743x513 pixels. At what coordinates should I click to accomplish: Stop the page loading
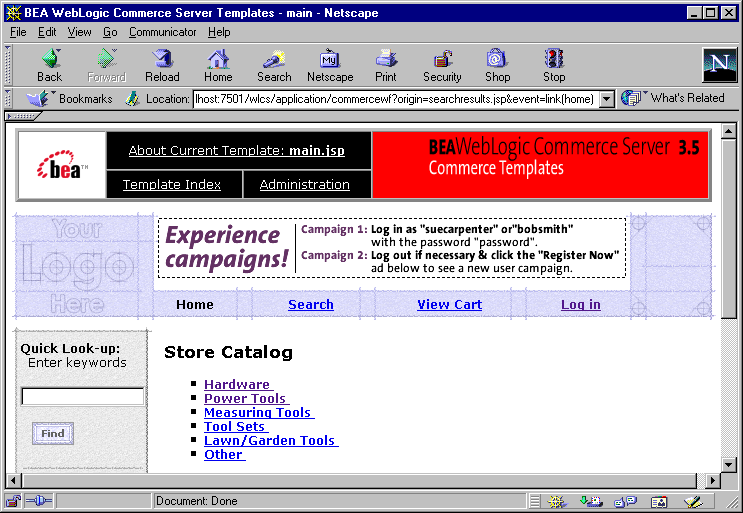554,65
